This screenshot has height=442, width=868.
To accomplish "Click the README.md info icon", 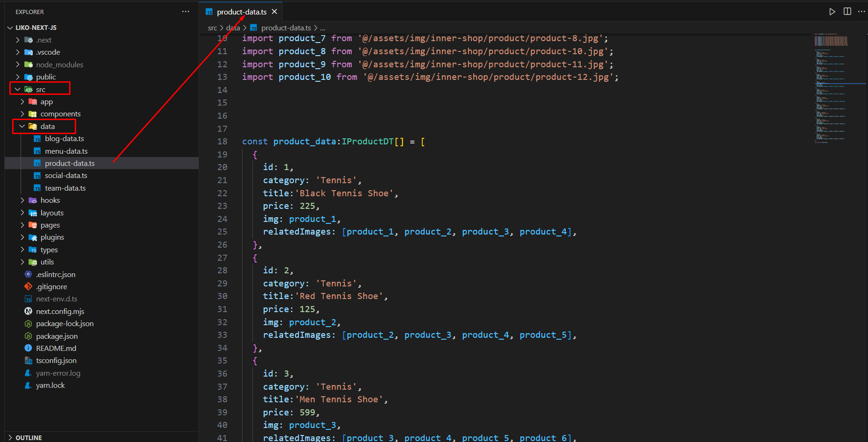I will (x=28, y=348).
